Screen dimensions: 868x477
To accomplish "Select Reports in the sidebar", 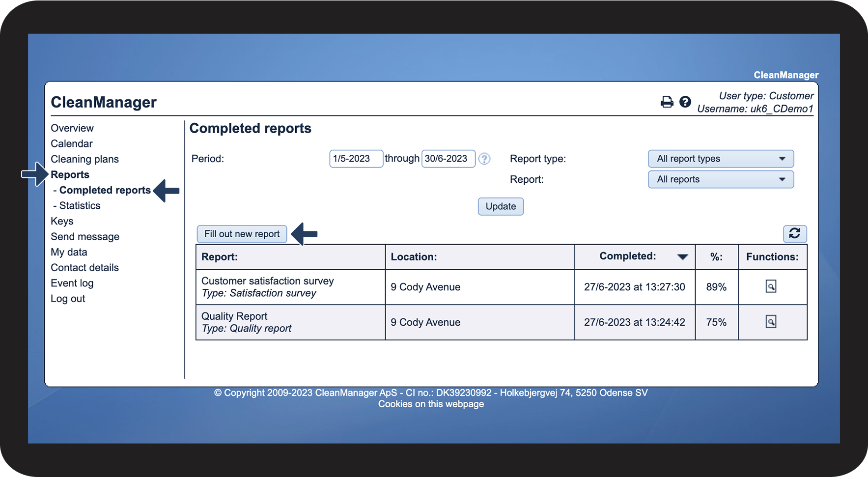I will 70,174.
